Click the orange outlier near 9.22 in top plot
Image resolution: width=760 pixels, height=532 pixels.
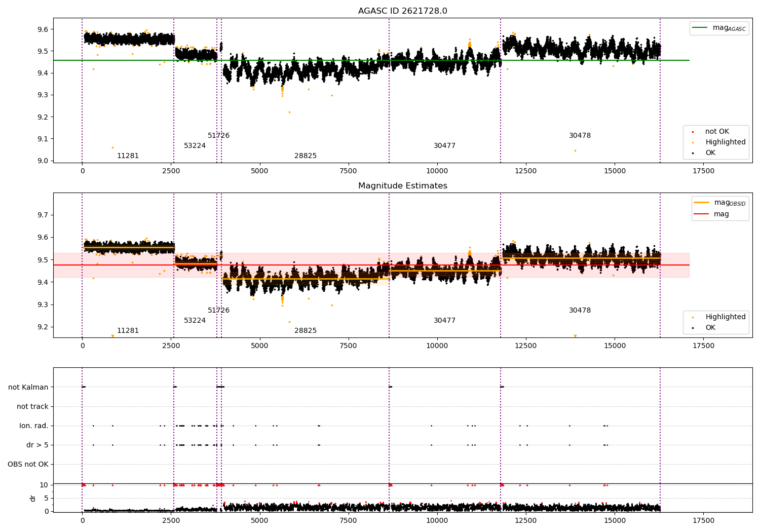(289, 112)
